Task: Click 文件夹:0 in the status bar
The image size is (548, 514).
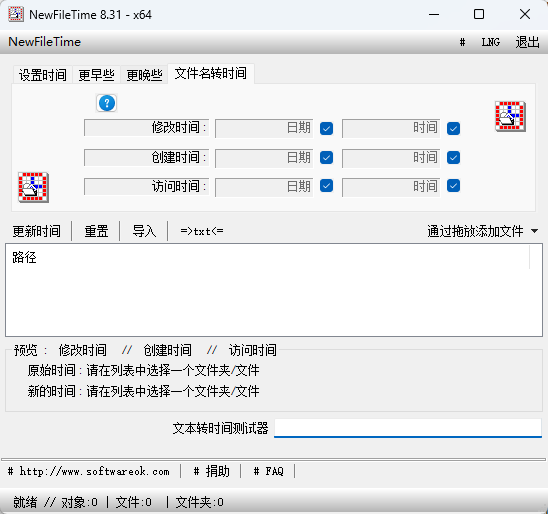Action: 200,502
